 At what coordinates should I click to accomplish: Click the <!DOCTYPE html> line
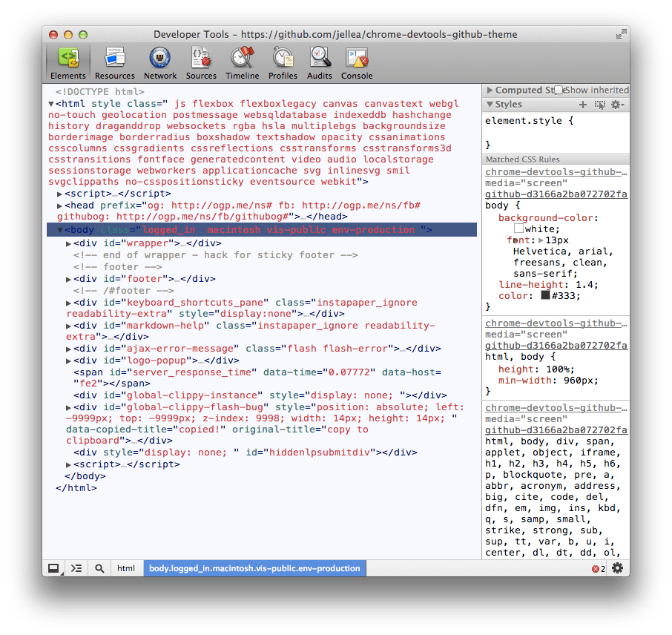(100, 92)
